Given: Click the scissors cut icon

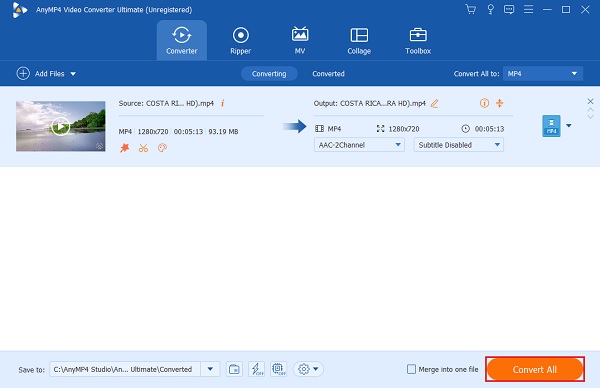Looking at the screenshot, I should (x=143, y=148).
